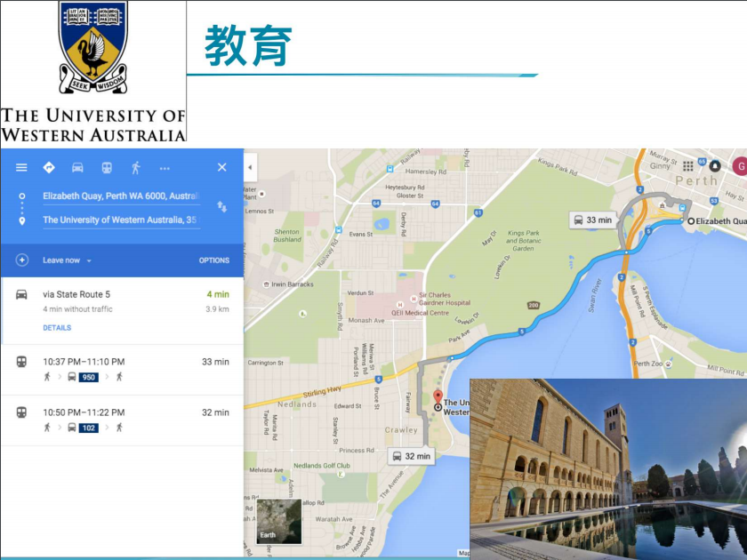This screenshot has height=560, width=747.
Task: Click the Perth Zoo map label
Action: coord(648,364)
